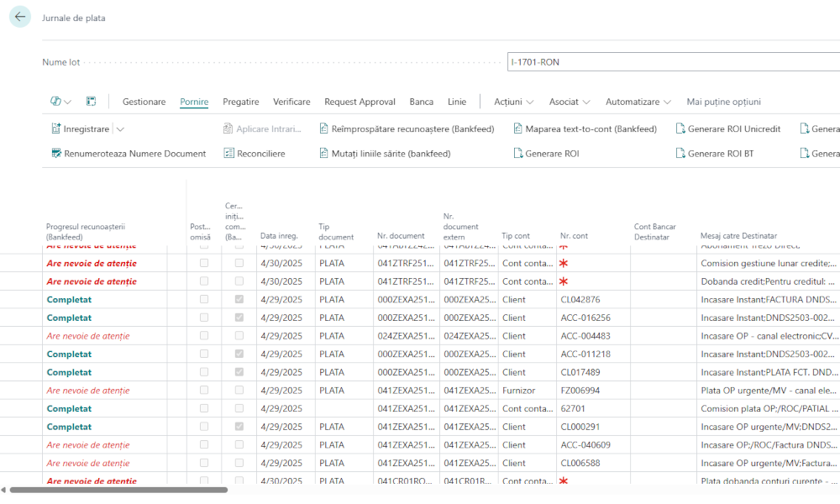
Task: Select account cell 62701
Action: (x=573, y=409)
